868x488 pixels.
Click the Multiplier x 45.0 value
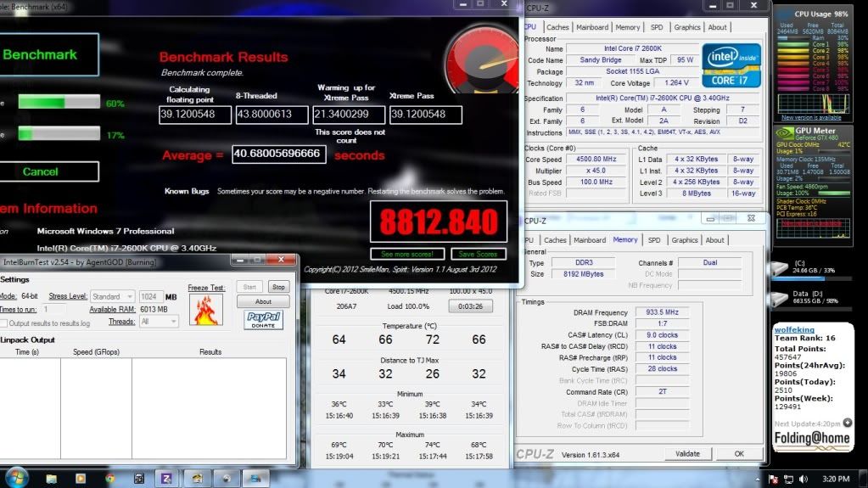click(596, 171)
